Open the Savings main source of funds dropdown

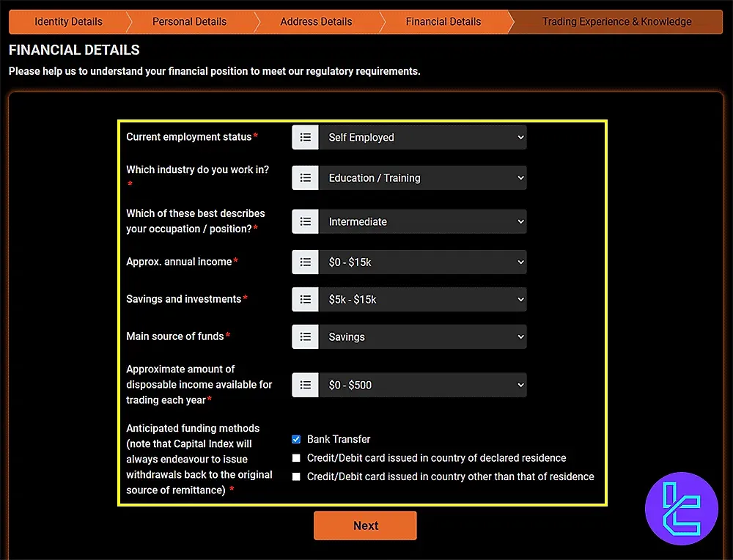[423, 337]
